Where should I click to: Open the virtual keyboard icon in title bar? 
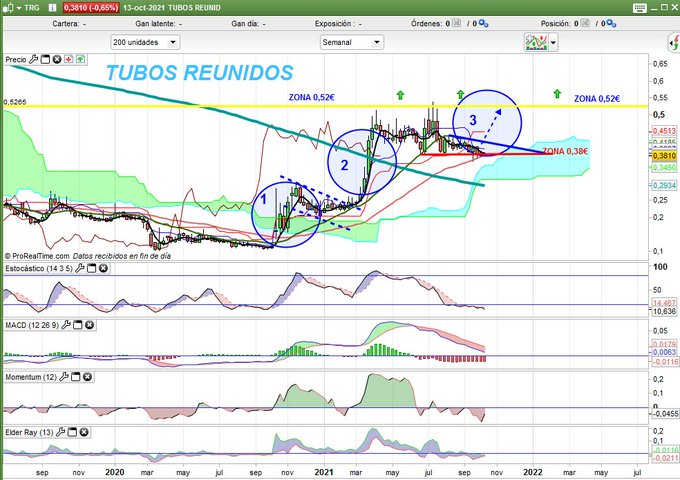pyautogui.click(x=639, y=8)
